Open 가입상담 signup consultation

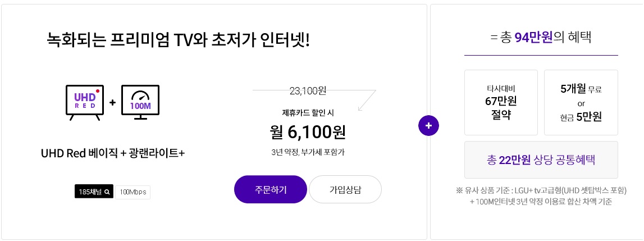coord(345,189)
